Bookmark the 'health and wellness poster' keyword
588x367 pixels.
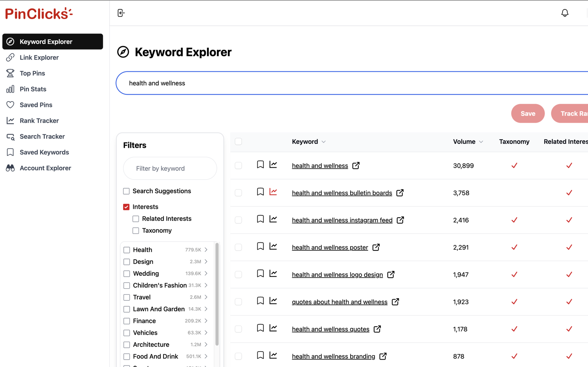tap(260, 246)
